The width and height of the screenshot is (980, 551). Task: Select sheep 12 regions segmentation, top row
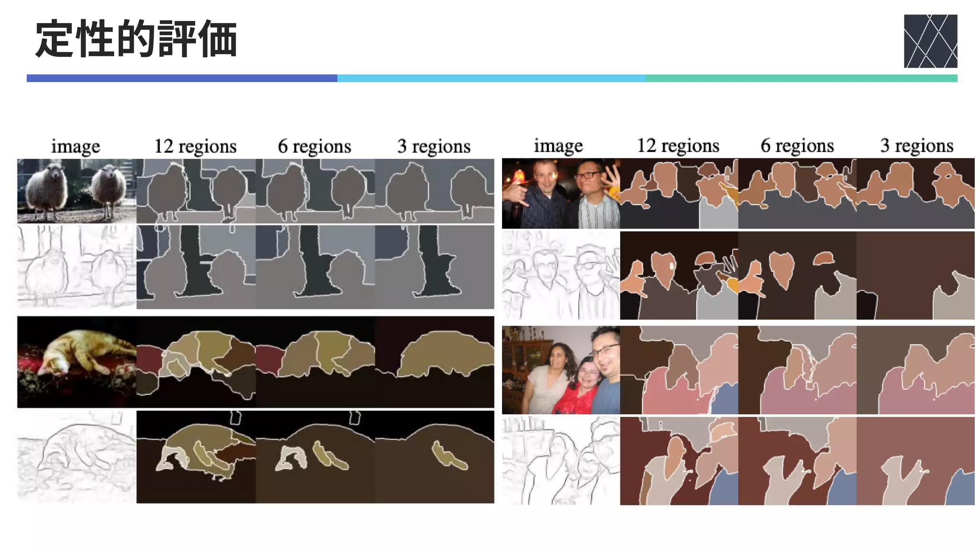click(x=196, y=191)
